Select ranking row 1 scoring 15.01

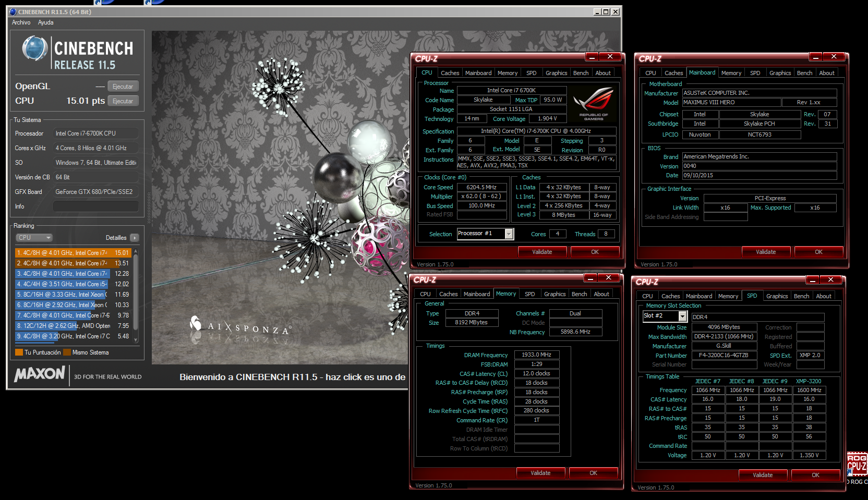(x=73, y=253)
